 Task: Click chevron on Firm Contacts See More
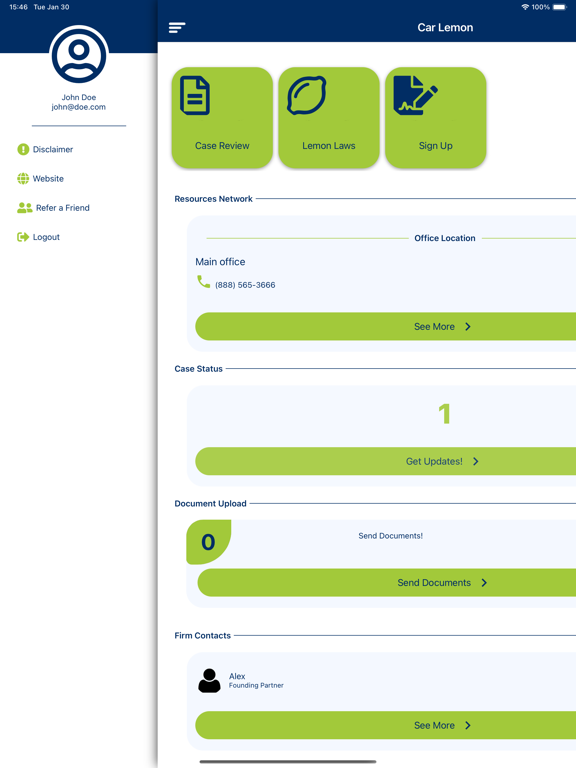coord(468,725)
